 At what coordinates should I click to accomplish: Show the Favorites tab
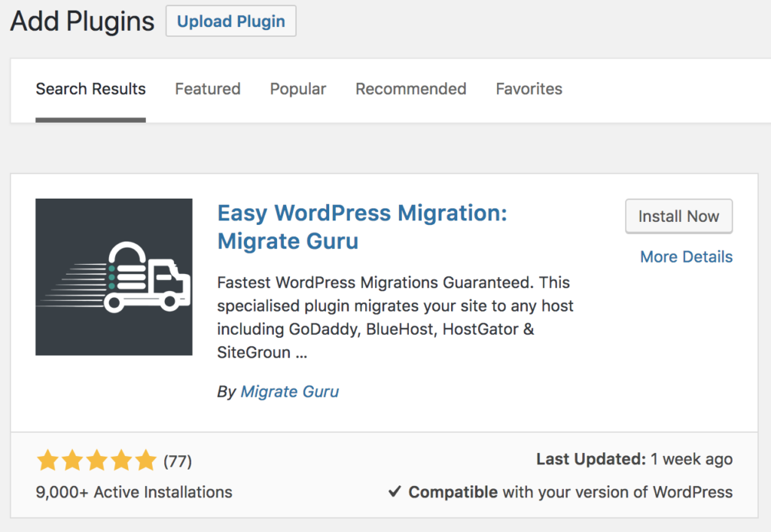[x=529, y=89]
